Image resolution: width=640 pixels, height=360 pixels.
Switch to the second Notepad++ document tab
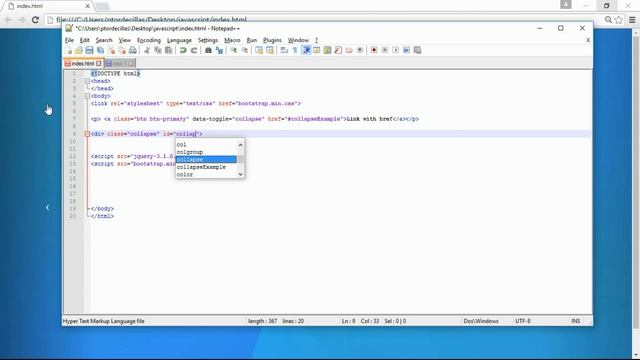click(x=120, y=63)
